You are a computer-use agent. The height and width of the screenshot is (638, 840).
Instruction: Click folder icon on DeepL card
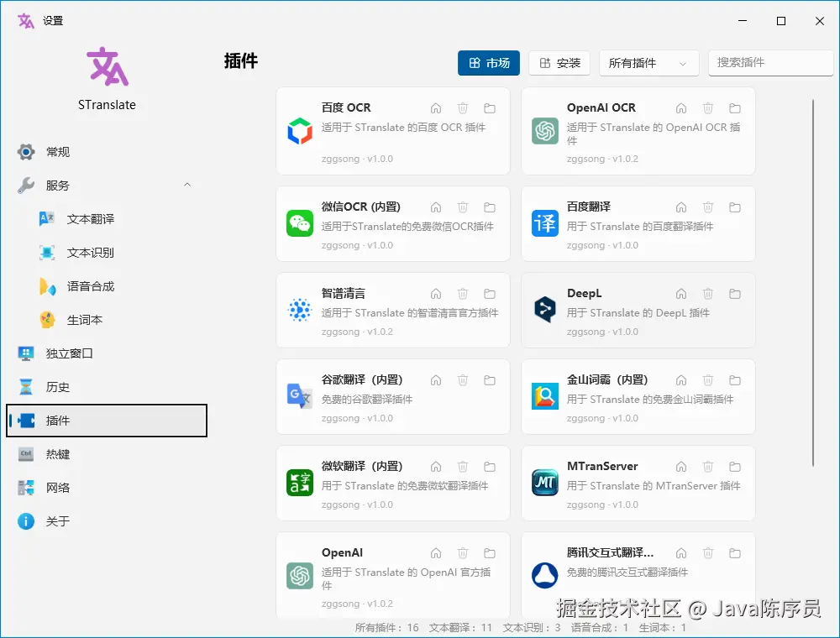(735, 294)
